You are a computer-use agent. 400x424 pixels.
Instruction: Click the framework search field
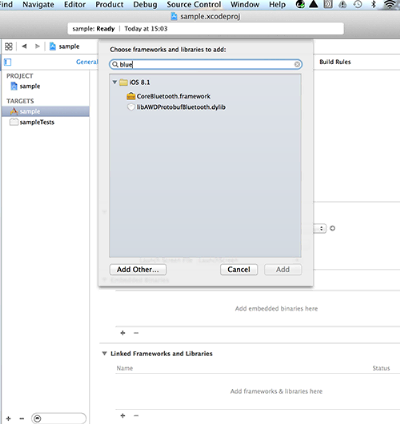pos(206,64)
